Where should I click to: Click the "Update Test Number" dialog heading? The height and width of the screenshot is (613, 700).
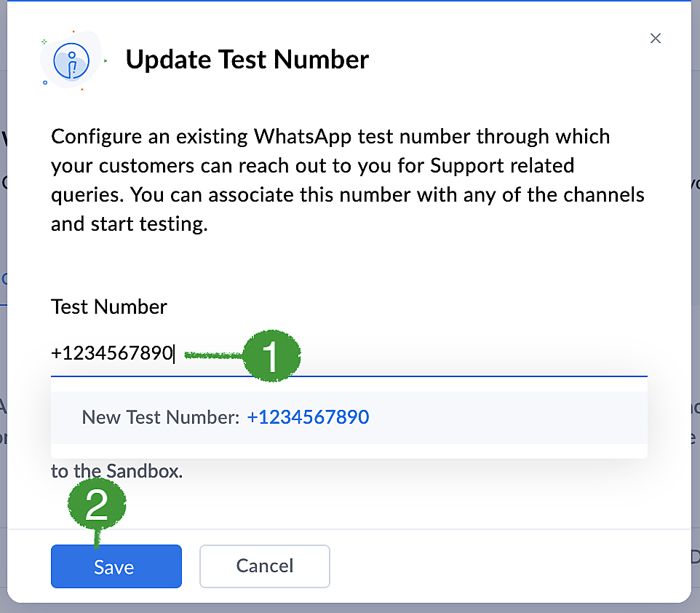point(247,60)
